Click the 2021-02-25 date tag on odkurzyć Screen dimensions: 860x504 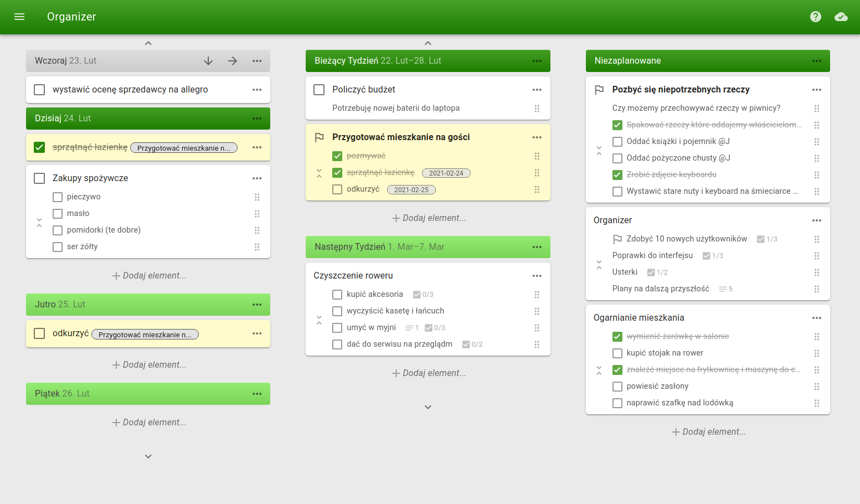pyautogui.click(x=411, y=190)
